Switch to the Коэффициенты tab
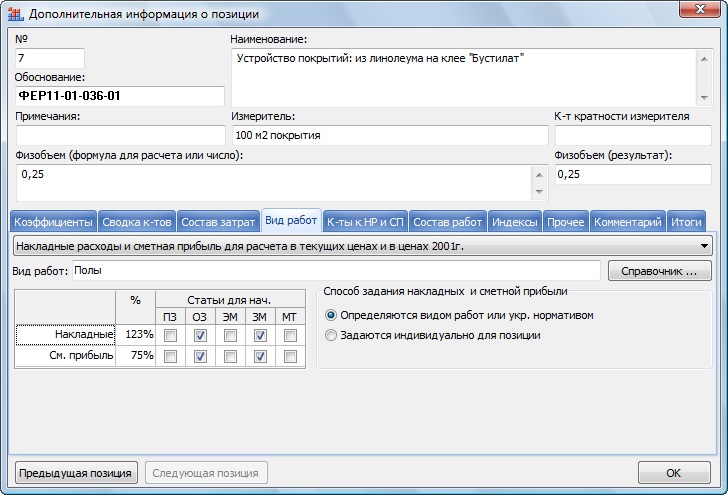Viewport: 728px width, 495px height. 53,222
